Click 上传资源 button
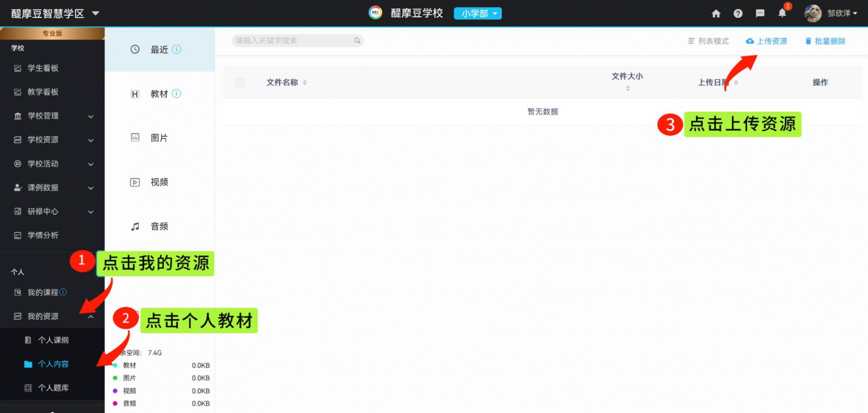The height and width of the screenshot is (413, 868). (766, 41)
